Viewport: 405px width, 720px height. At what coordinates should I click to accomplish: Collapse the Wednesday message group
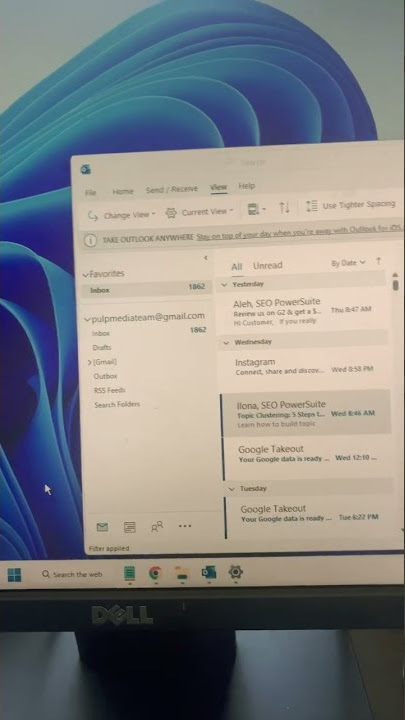click(x=226, y=343)
